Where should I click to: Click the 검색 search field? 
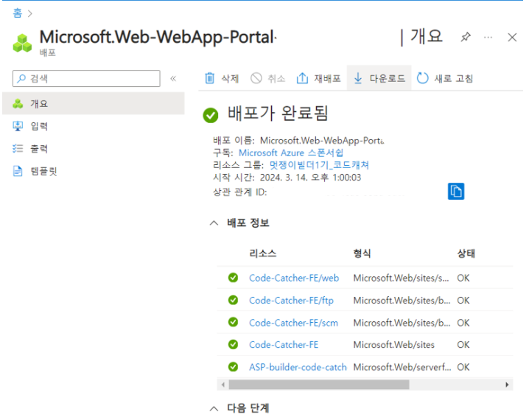tap(86, 79)
